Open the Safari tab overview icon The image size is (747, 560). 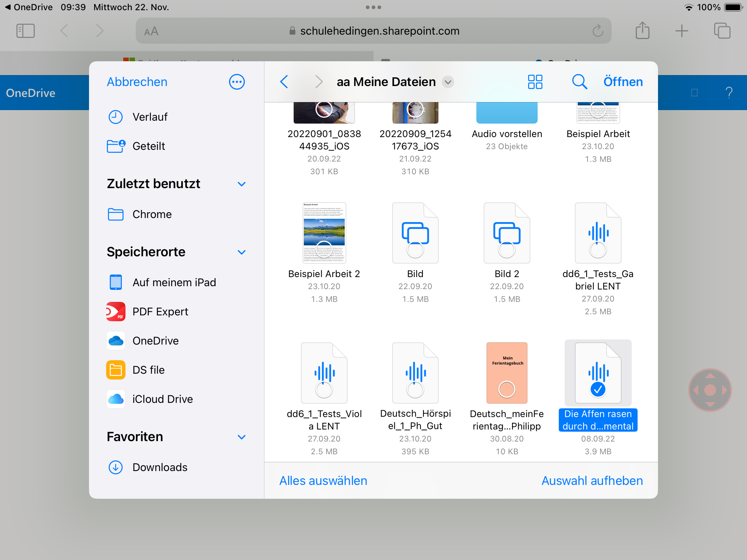722,31
